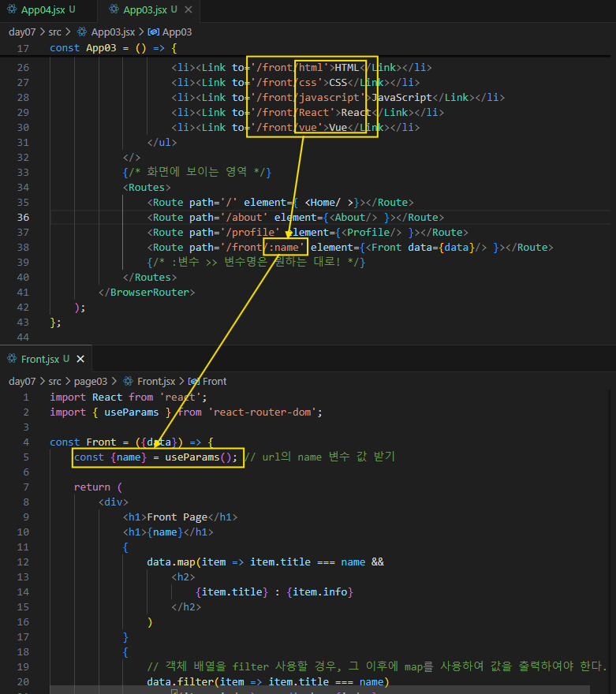The height and width of the screenshot is (694, 616).
Task: Open Front.jsx breadcrumb file entry
Action: click(156, 381)
